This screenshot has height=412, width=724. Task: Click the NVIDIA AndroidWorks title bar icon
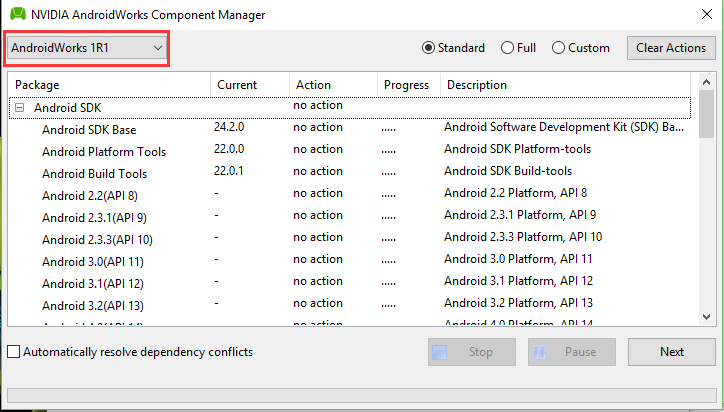point(18,14)
